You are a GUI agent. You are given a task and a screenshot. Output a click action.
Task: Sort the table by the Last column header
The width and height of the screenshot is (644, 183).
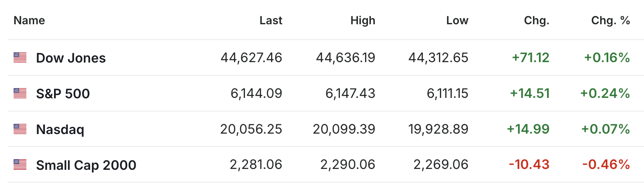(x=271, y=20)
